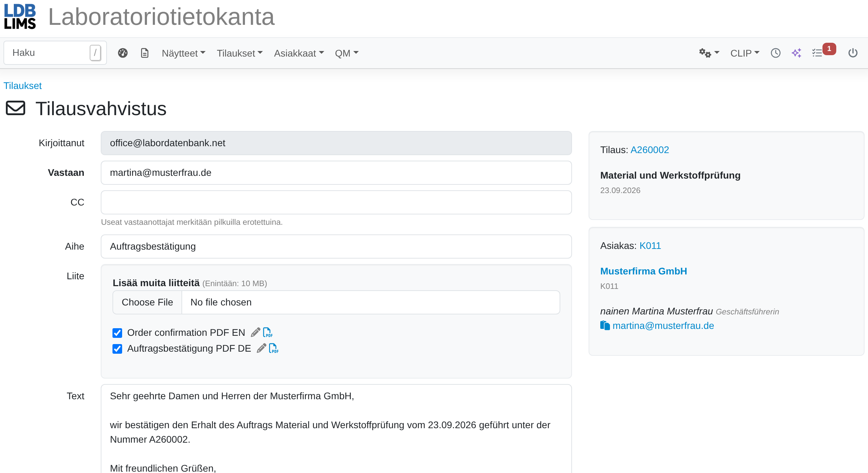Uncheck Order confirmation PDF EN attachment
Screen dimensions: 868x473
click(117, 333)
